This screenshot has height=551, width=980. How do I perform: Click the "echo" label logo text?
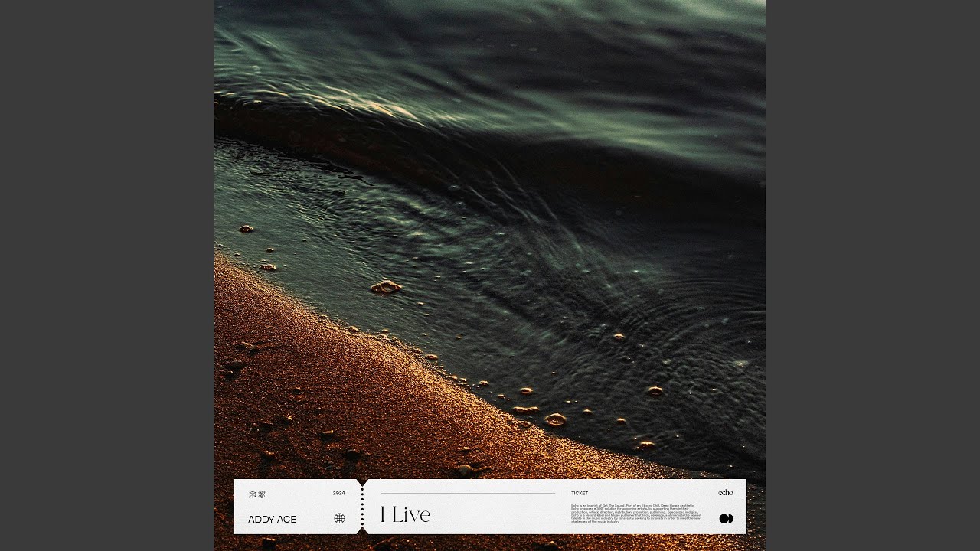[x=726, y=493]
